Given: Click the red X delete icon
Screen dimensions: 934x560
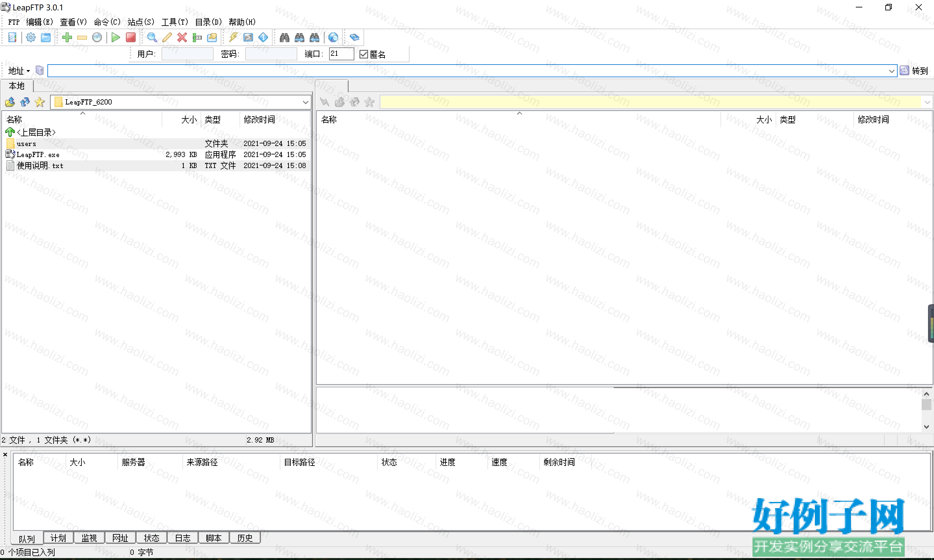Looking at the screenshot, I should coord(182,37).
